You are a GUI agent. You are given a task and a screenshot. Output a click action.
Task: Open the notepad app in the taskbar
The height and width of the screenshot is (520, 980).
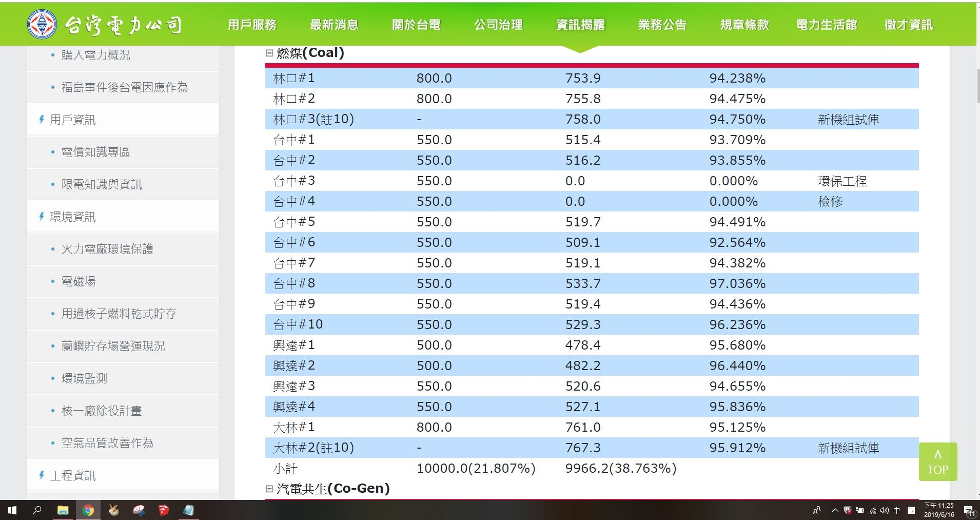click(x=189, y=510)
